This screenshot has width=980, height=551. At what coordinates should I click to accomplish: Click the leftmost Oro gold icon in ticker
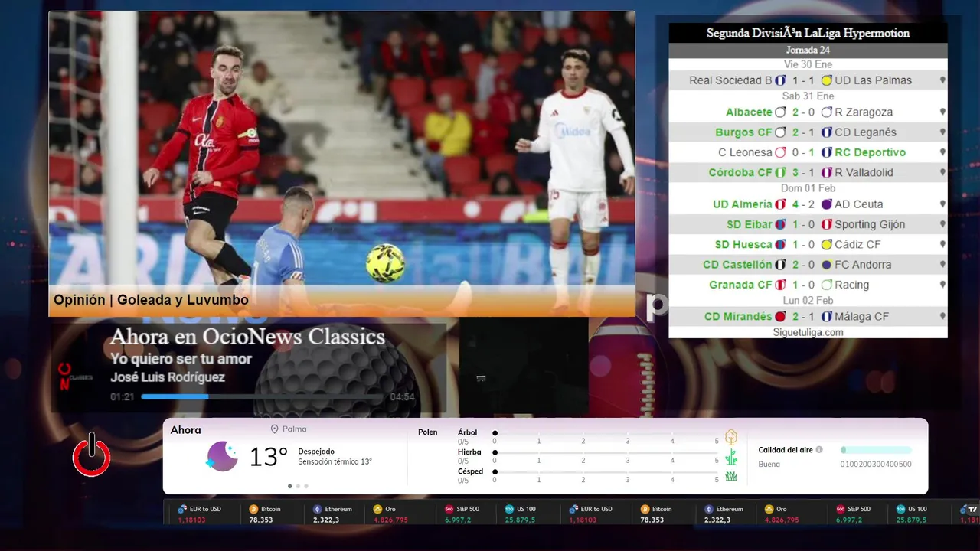pyautogui.click(x=377, y=509)
